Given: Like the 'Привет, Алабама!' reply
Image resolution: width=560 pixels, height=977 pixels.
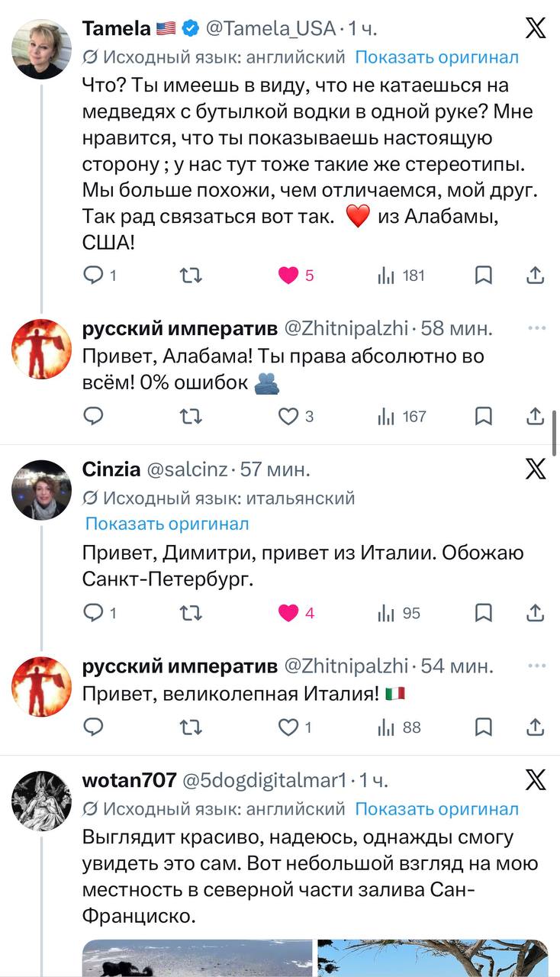Looking at the screenshot, I should tap(288, 417).
